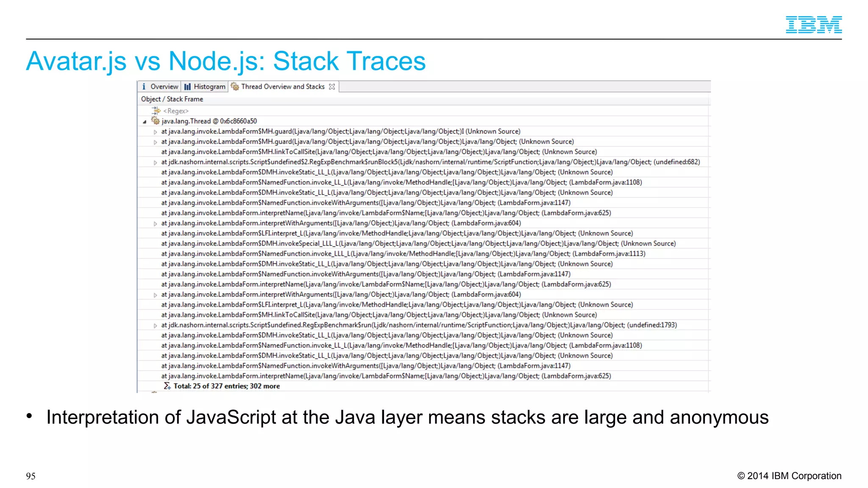868x488 pixels.
Task: Select the last interpretName LambdaForm.java:625 row
Action: (424, 376)
